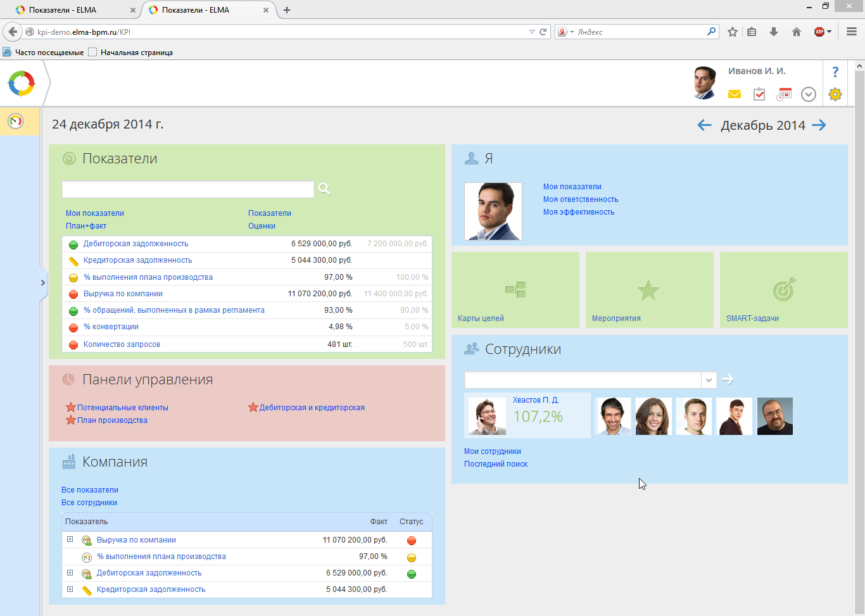Open the settings gear icon
Screen dimensions: 865x616
(835, 94)
